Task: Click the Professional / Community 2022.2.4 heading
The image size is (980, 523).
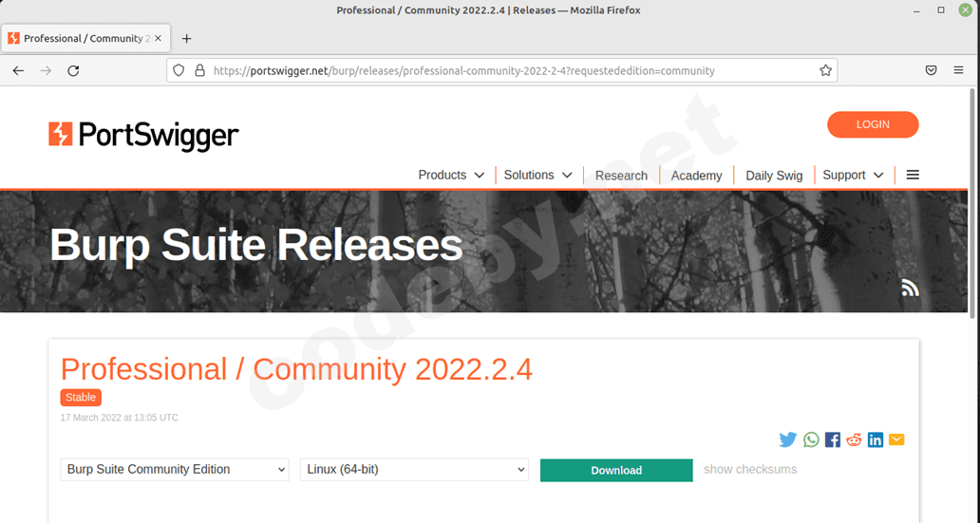Action: (296, 369)
